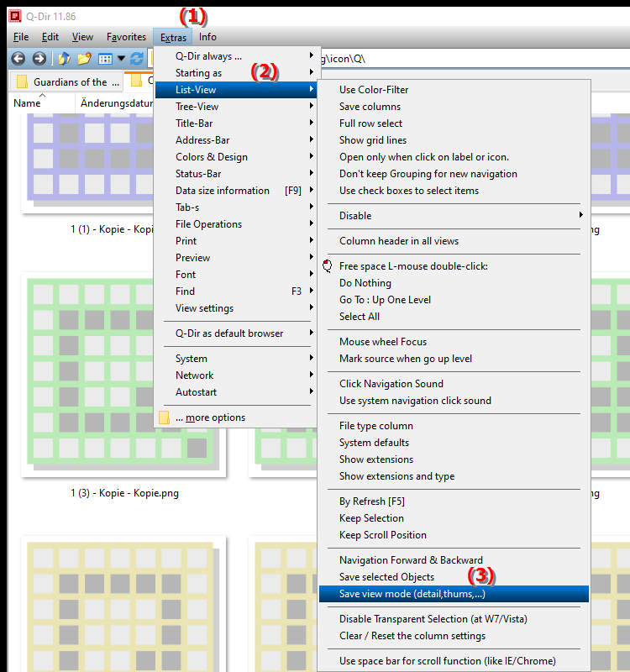
Task: Expand the Colors & Design submenu
Action: pos(236,157)
